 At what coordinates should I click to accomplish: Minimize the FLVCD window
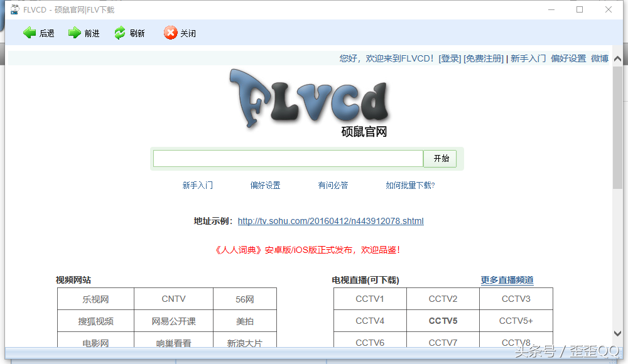coord(551,9)
